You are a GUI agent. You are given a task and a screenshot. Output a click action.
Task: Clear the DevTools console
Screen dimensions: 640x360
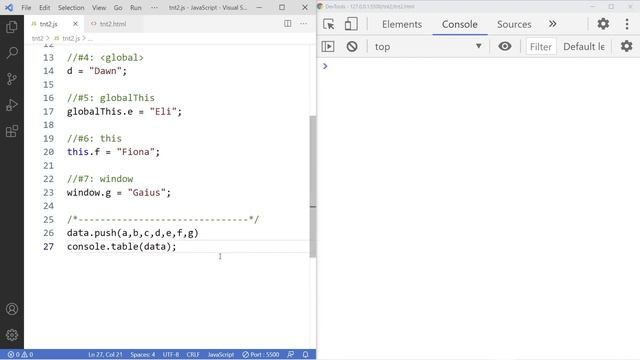352,47
